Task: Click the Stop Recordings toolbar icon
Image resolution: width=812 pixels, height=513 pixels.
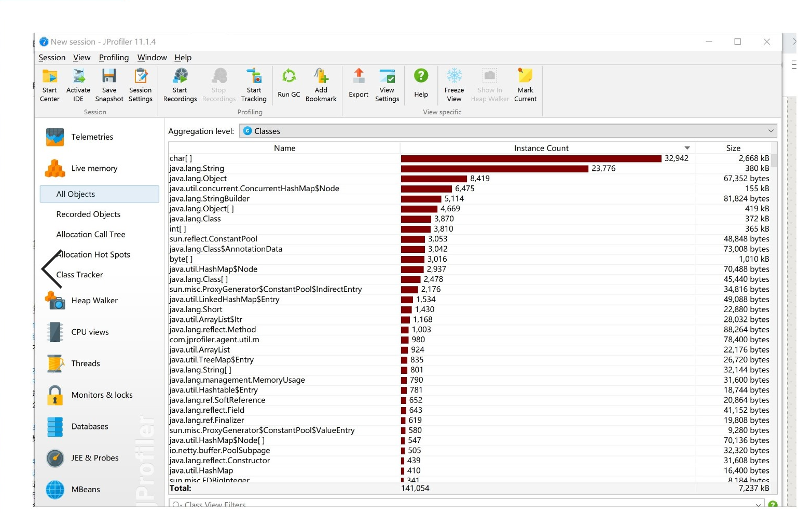Action: coord(219,85)
